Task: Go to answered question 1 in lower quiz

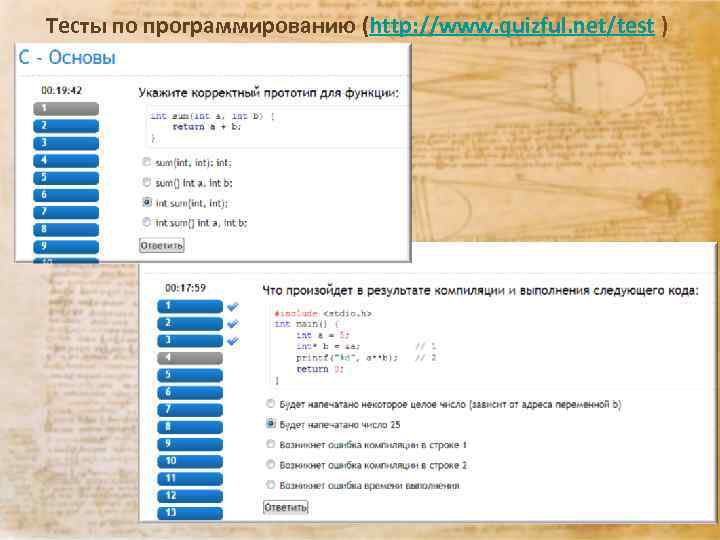Action: click(x=190, y=306)
